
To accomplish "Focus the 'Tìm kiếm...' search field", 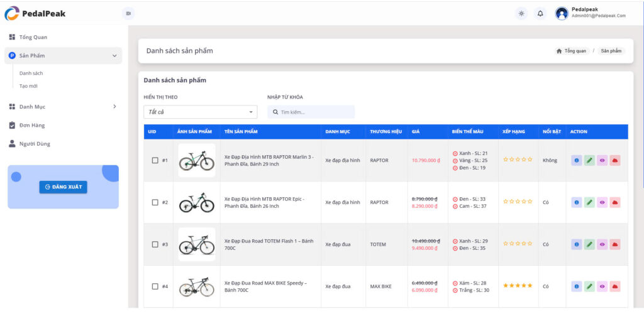I will click(x=311, y=112).
